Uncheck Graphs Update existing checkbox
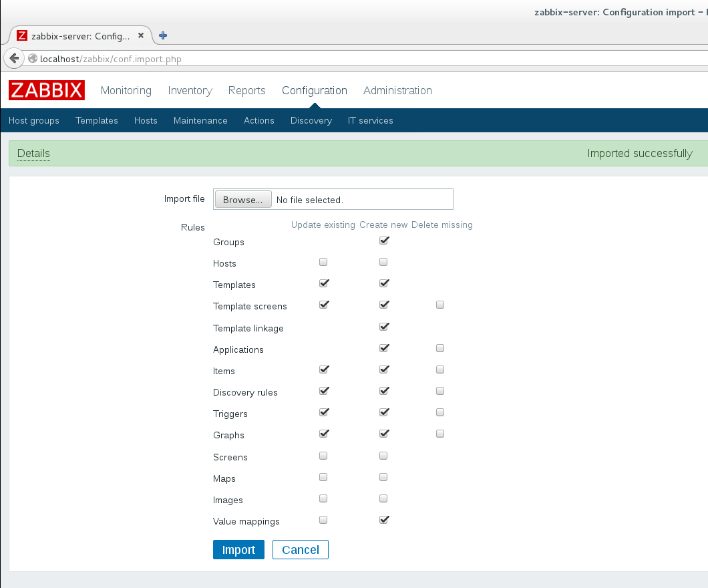Viewport: 708px width, 588px height. 324,434
